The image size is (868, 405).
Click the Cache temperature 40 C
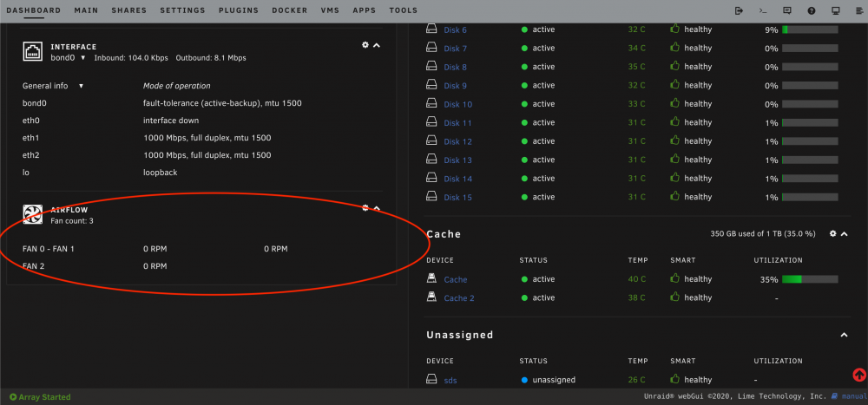(636, 279)
